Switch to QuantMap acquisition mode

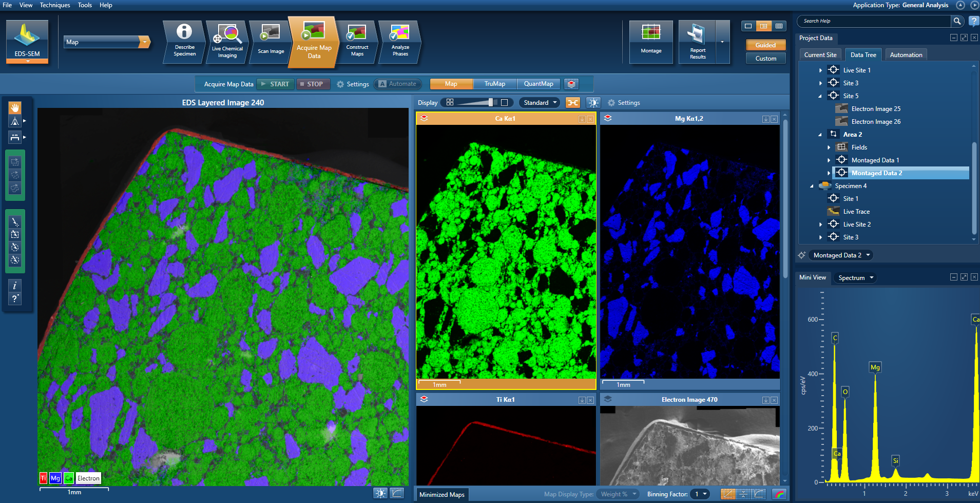point(539,83)
